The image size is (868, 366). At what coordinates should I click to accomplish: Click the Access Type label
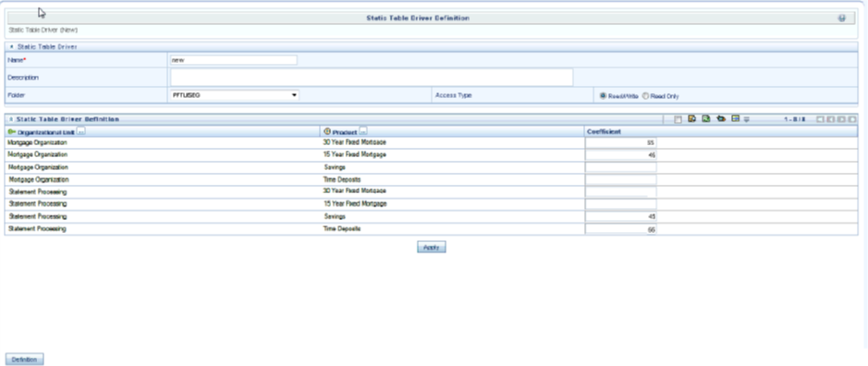[x=453, y=95]
